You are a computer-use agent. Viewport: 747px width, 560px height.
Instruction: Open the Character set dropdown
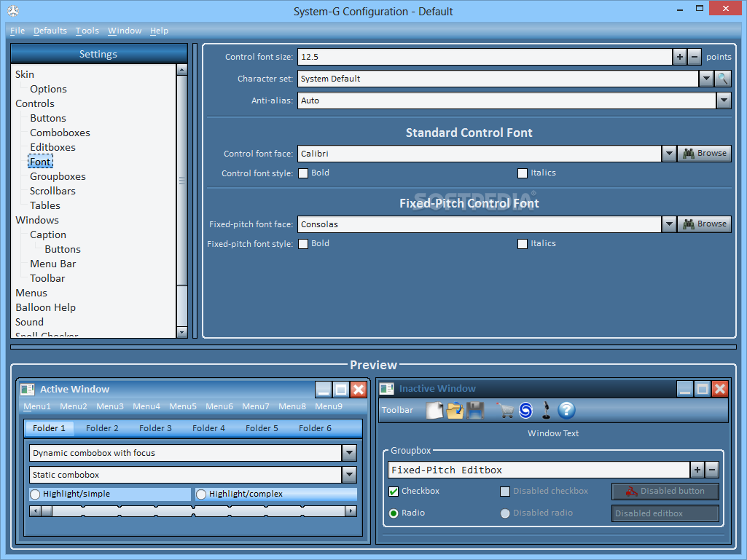click(706, 79)
